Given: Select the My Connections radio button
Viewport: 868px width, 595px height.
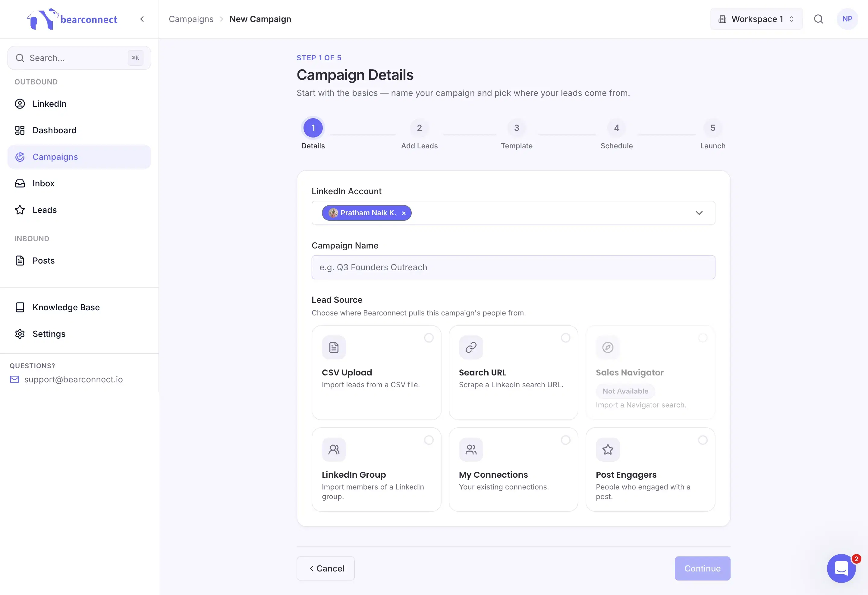Looking at the screenshot, I should pos(565,440).
